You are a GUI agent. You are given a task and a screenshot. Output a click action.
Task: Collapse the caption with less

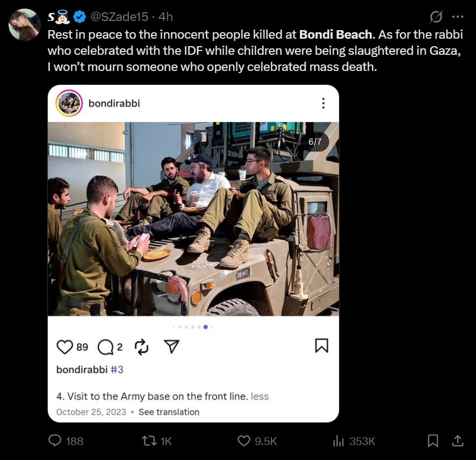point(259,396)
